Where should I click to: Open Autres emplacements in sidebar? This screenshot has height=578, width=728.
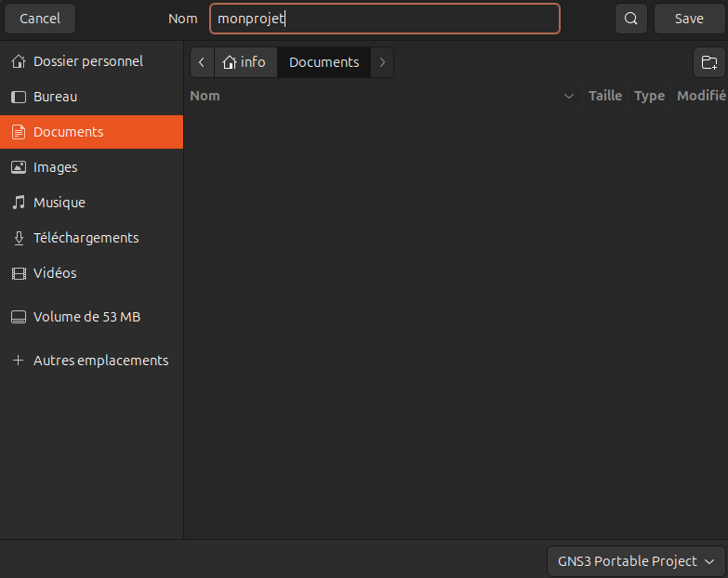pos(99,361)
